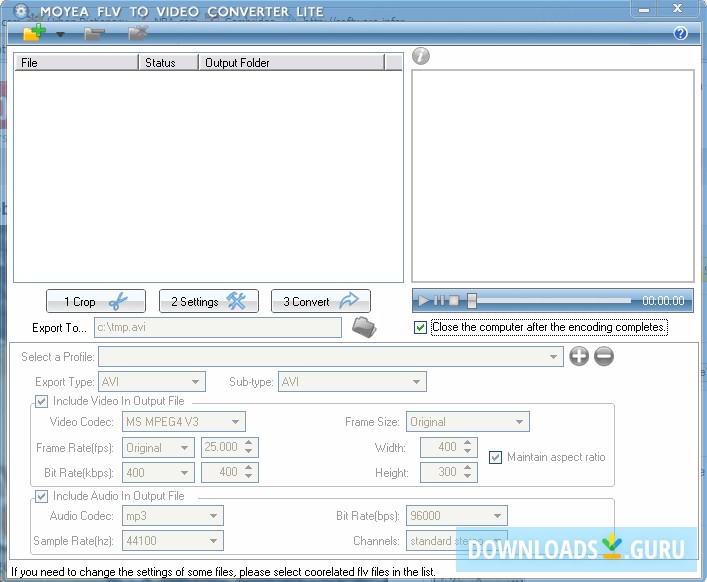Viewport: 707px width, 582px height.
Task: Open the Video Codec dropdown
Action: [184, 422]
